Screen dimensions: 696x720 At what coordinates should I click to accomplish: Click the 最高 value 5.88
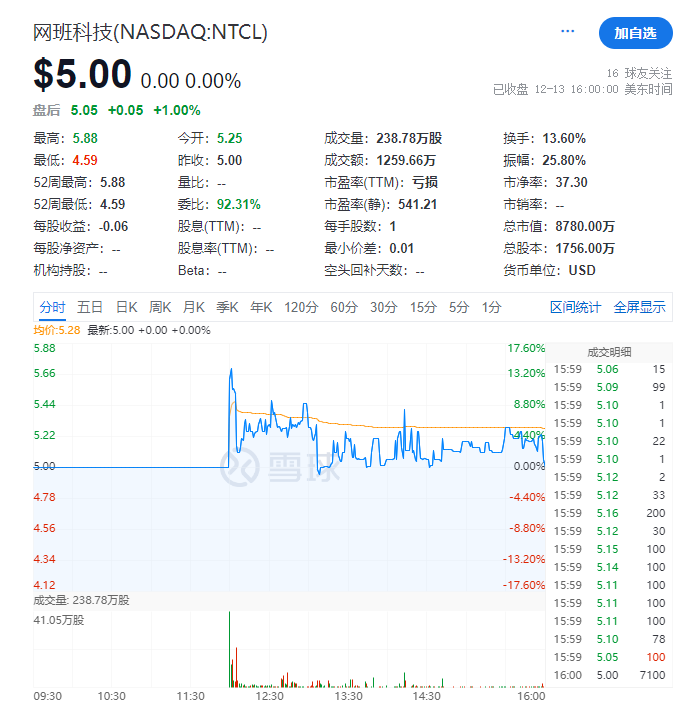coord(85,138)
